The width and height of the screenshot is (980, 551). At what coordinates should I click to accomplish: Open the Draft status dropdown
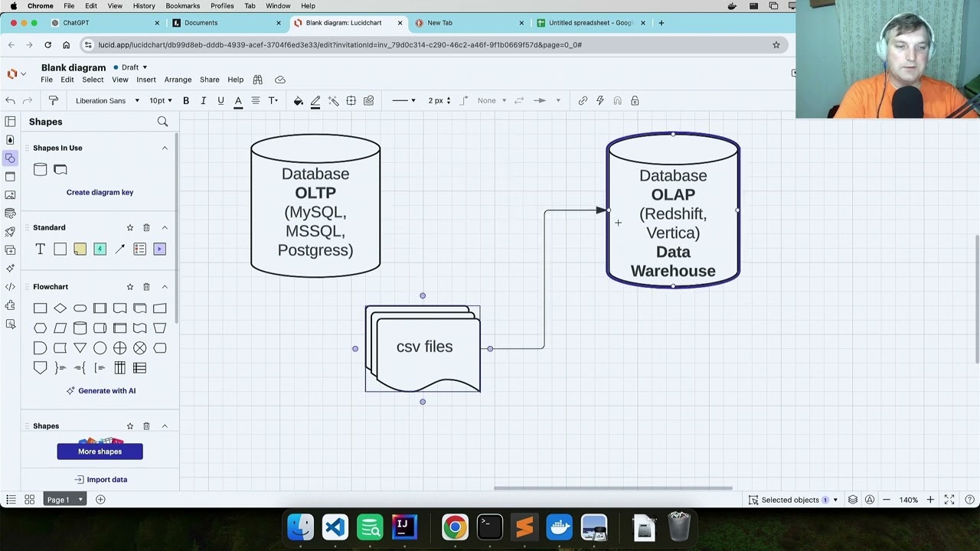click(x=130, y=67)
